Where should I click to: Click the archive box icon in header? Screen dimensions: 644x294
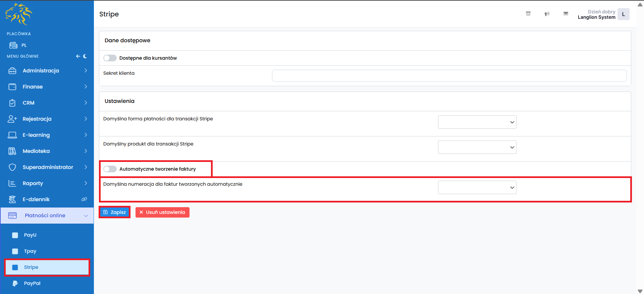click(x=528, y=14)
